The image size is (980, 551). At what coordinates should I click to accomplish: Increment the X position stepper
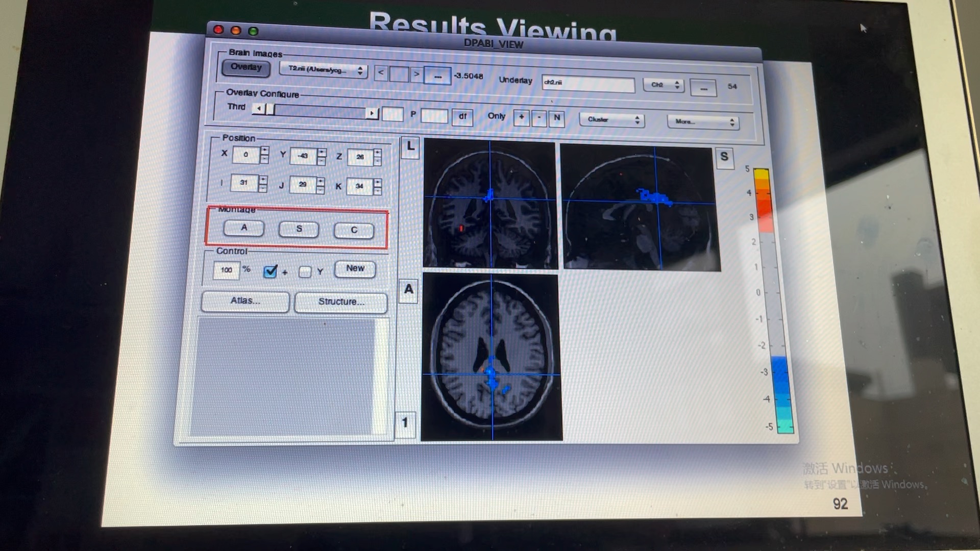pyautogui.click(x=264, y=151)
